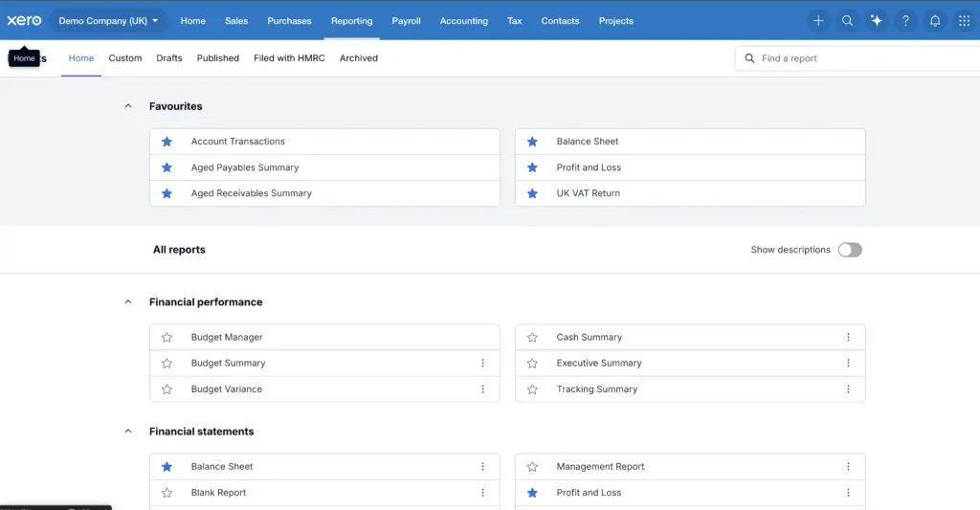
Task: Open the Purchases menu
Action: pos(289,21)
